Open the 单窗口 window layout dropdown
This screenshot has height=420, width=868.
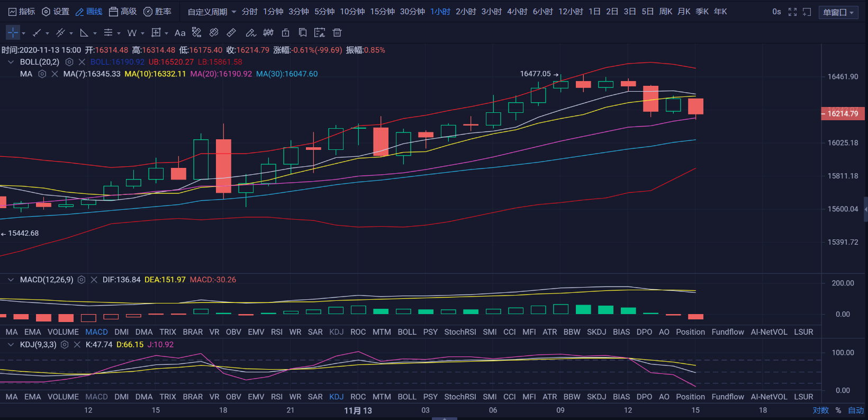click(838, 12)
